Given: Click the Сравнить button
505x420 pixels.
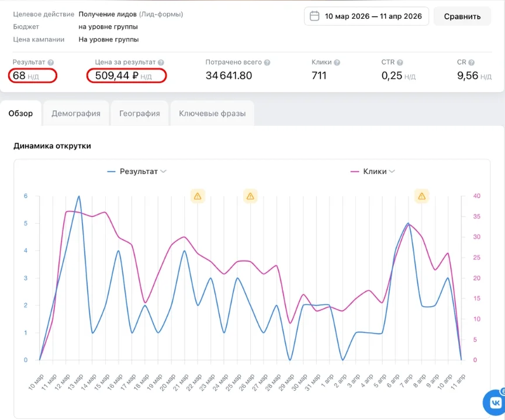Looking at the screenshot, I should click(462, 16).
